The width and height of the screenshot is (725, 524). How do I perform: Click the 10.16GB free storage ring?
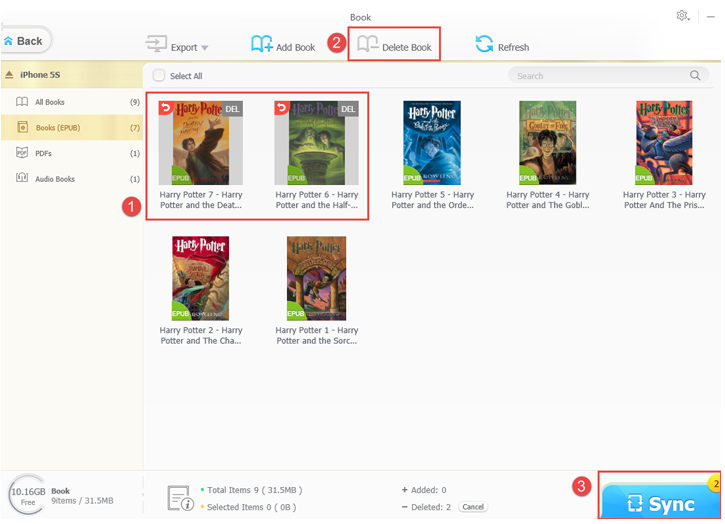click(x=28, y=495)
